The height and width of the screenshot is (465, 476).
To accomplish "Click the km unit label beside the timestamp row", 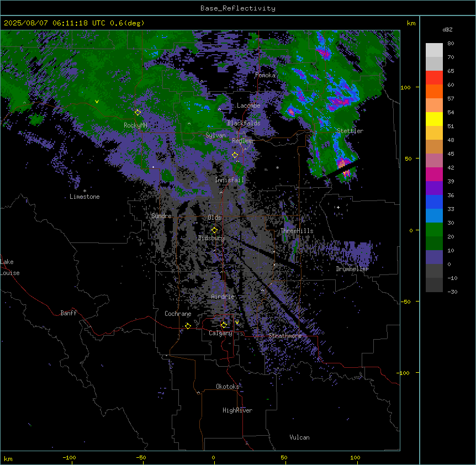I will click(x=411, y=23).
